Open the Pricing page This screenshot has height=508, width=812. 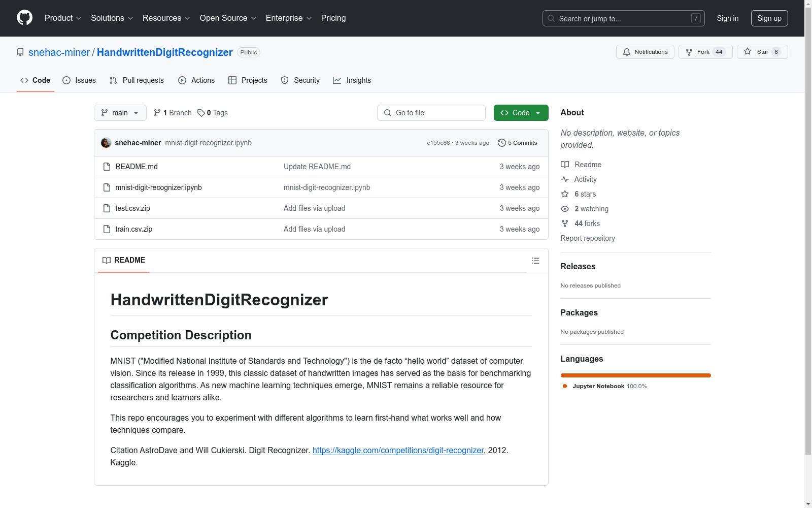(333, 18)
